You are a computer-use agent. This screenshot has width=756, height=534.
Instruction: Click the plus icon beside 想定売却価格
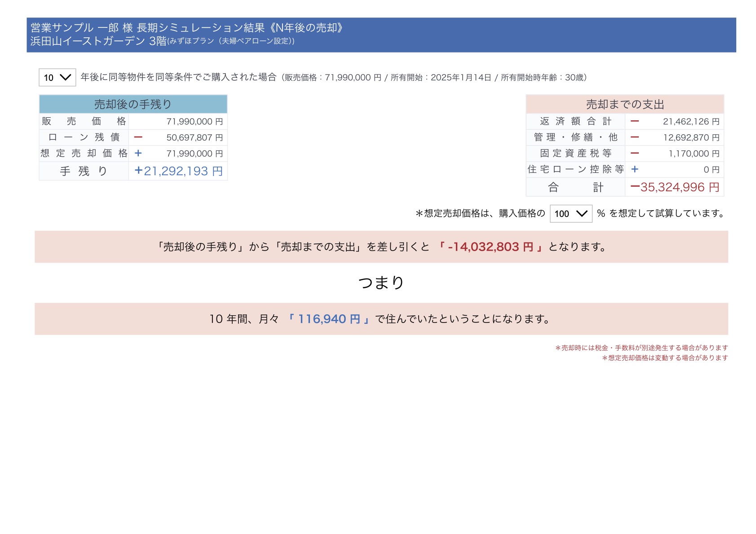coord(137,154)
